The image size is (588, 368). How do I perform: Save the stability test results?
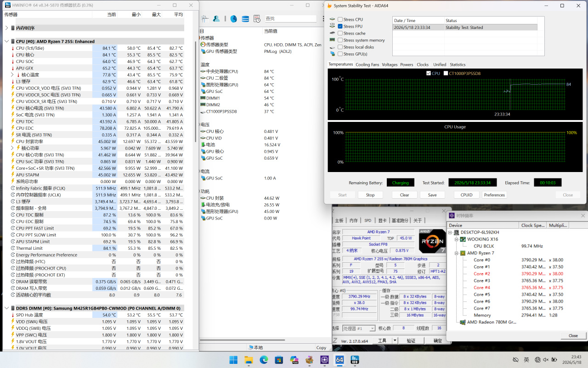pos(432,195)
